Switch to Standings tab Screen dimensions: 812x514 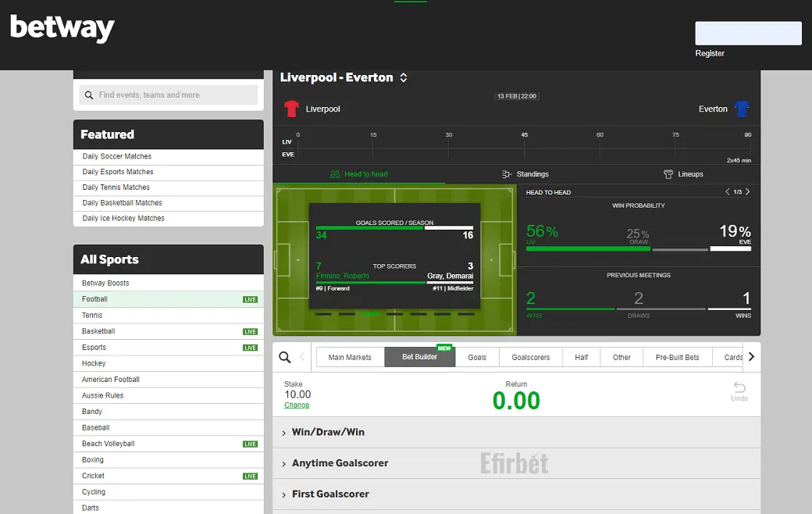coord(525,174)
